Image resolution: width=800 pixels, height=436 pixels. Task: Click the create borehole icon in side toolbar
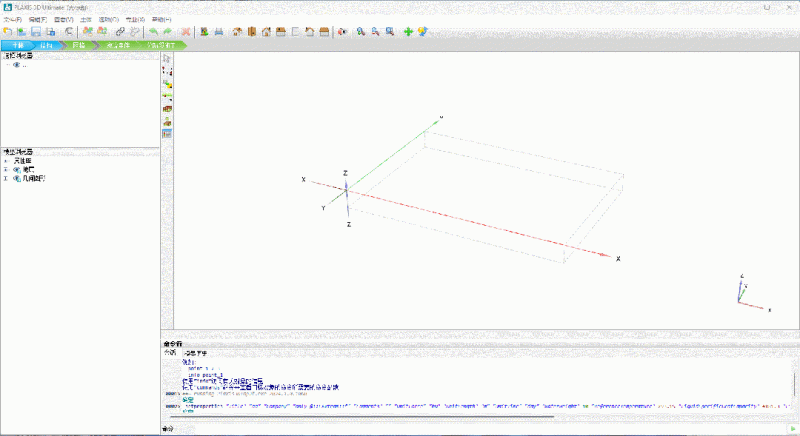167,122
